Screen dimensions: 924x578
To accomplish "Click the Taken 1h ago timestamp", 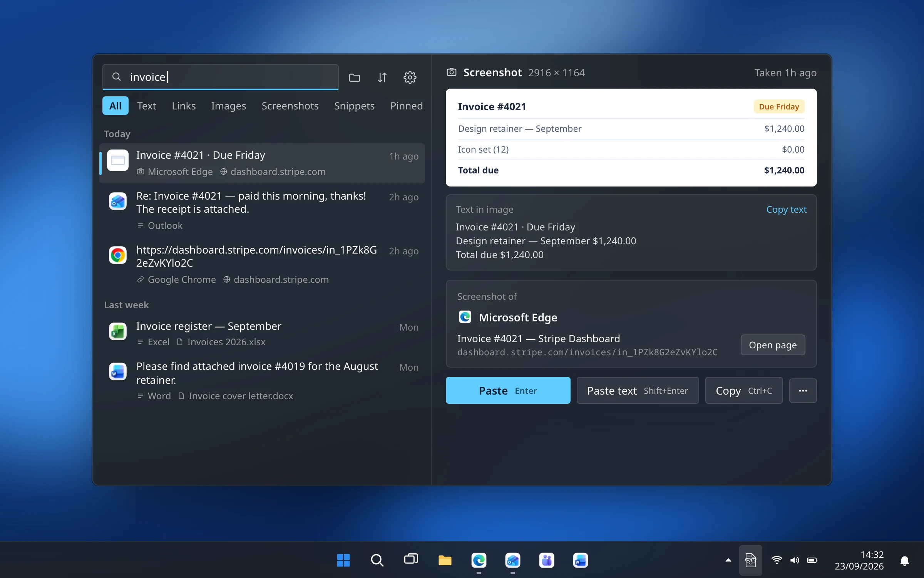I will [x=785, y=73].
